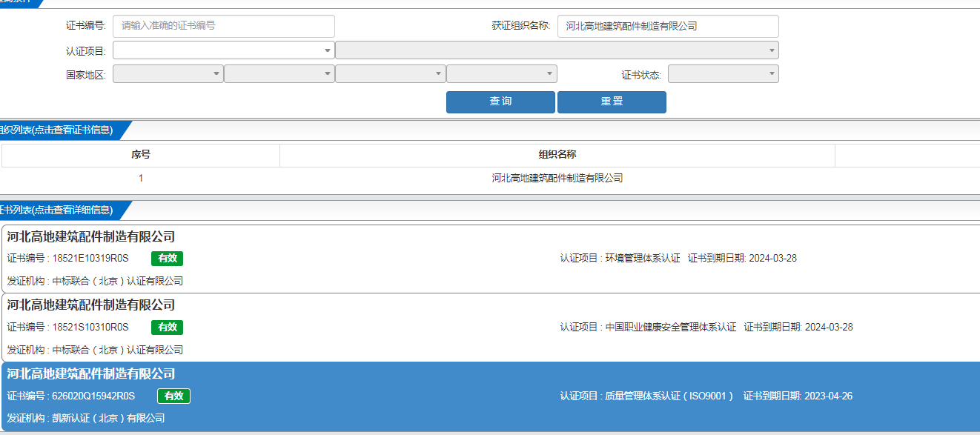Click 中标联合(北京)认证有限公司 issuer under 18521E10319R0S
Viewport: 980px width, 435px height.
click(x=118, y=282)
